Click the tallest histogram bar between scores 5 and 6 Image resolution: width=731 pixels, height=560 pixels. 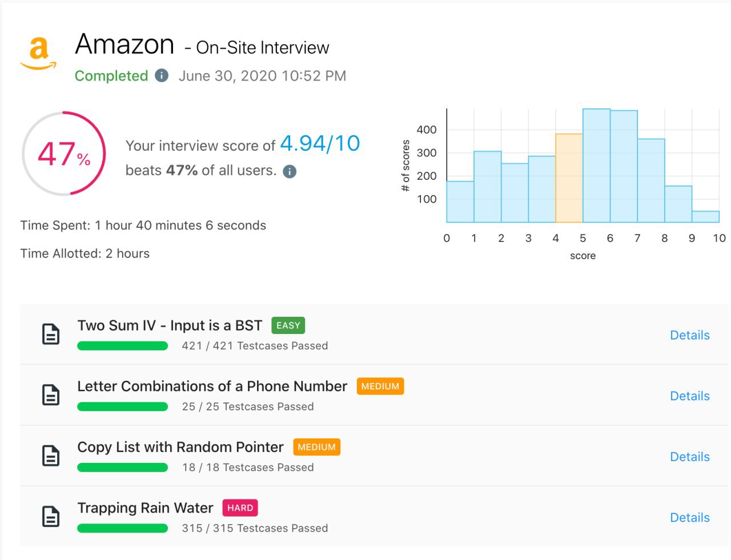tap(596, 166)
